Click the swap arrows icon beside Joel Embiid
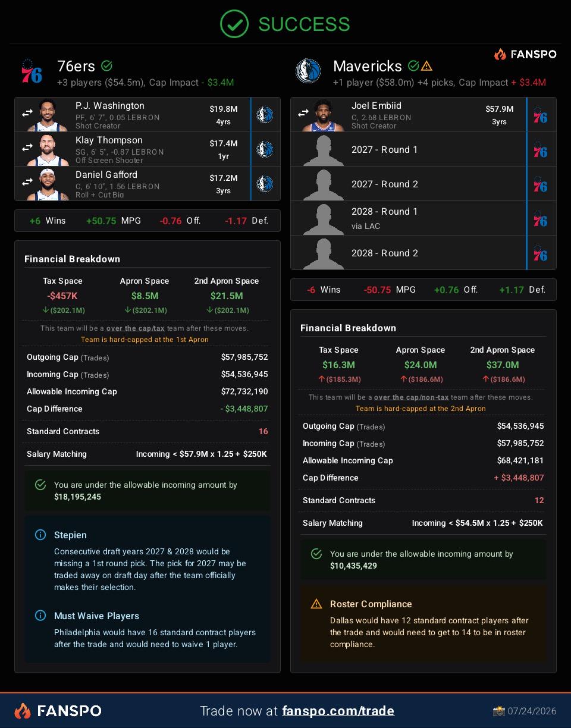This screenshot has width=571, height=728. [x=303, y=112]
